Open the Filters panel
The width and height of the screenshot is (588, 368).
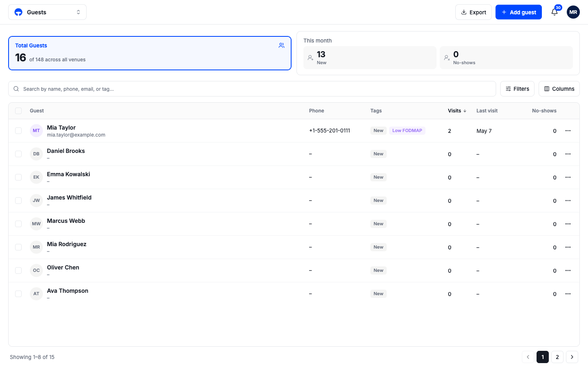pyautogui.click(x=517, y=89)
